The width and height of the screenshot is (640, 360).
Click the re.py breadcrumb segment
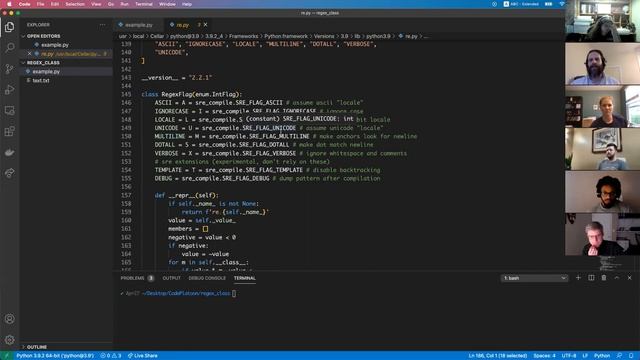[x=411, y=36]
